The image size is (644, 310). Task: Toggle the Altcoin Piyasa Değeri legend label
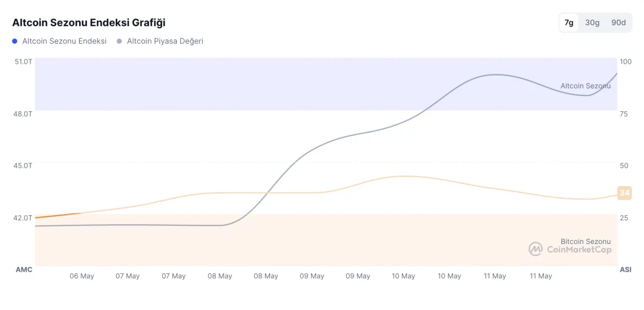[x=165, y=41]
